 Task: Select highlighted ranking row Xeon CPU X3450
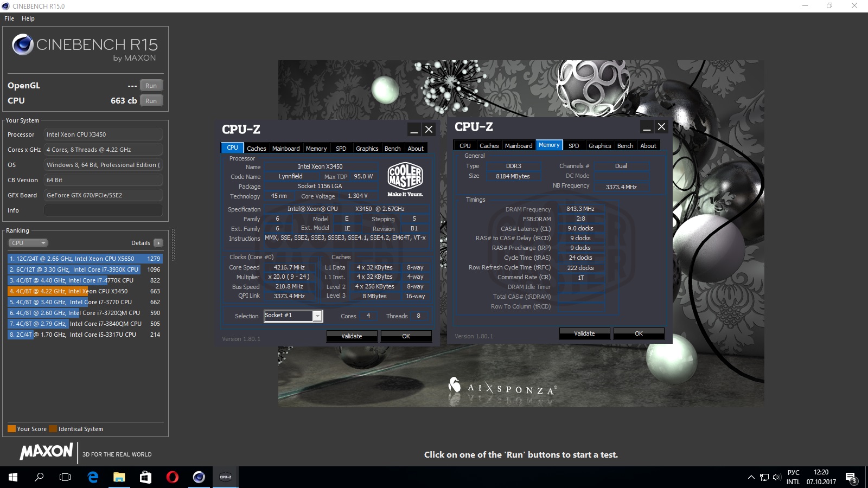tap(85, 291)
